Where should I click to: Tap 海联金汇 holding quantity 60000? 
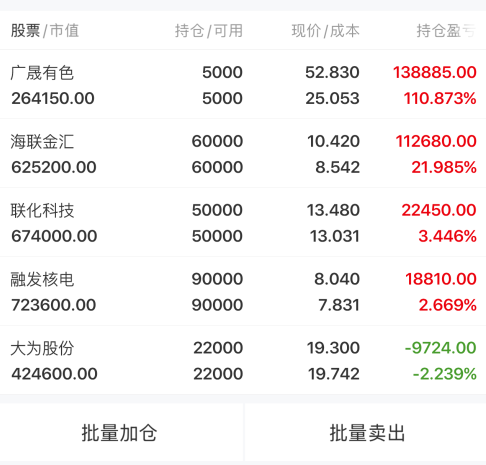pyautogui.click(x=217, y=141)
